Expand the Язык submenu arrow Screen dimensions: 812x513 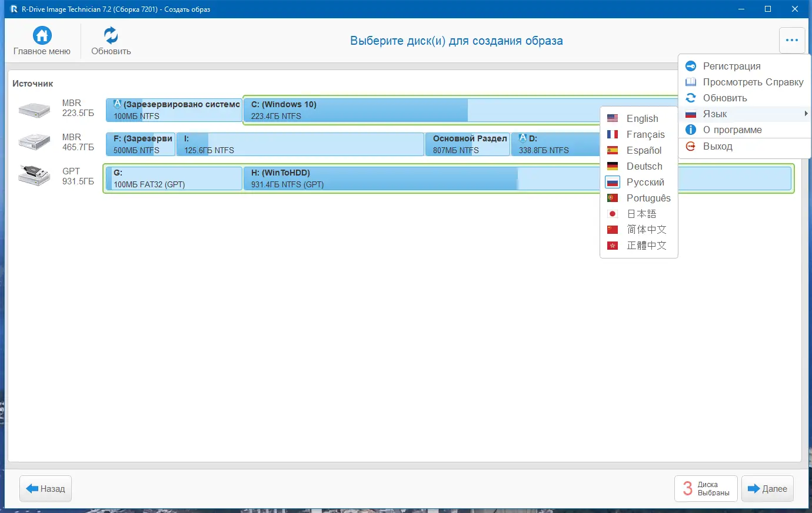point(807,114)
